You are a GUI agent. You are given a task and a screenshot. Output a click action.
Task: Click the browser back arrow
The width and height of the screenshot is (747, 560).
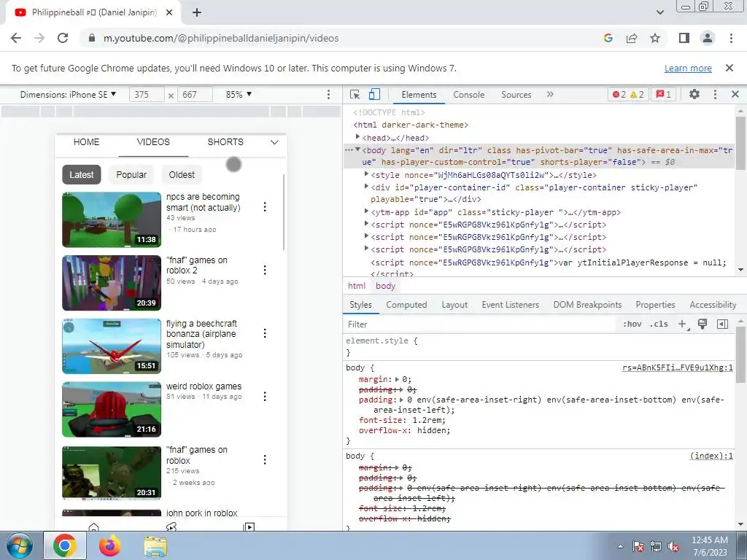pyautogui.click(x=16, y=38)
